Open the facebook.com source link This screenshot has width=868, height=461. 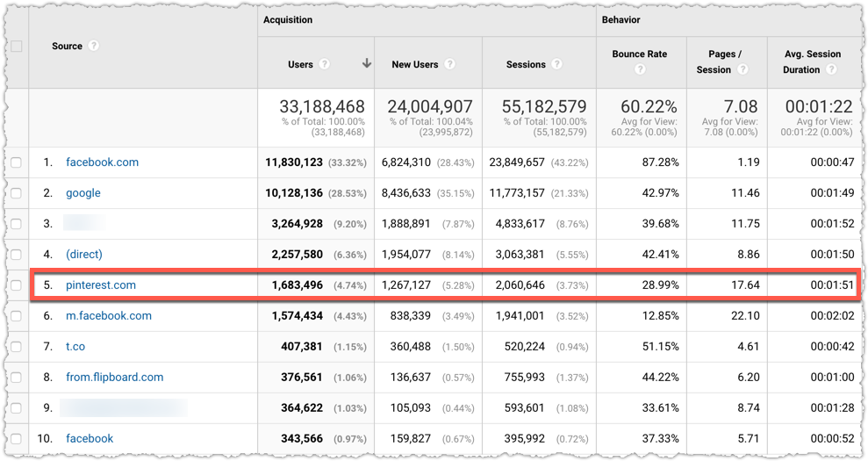tap(103, 162)
